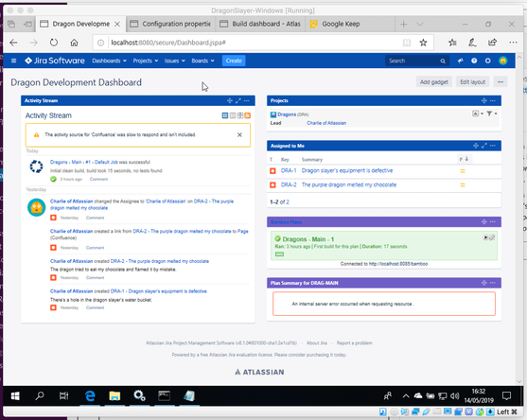Edit the Dragons Main plan pencil icon

click(492, 237)
